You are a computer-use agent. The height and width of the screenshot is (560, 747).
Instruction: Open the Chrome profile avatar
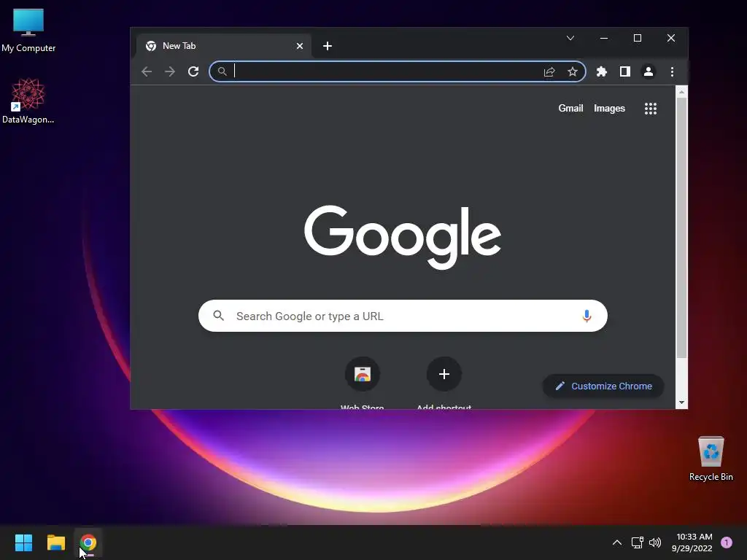click(649, 71)
